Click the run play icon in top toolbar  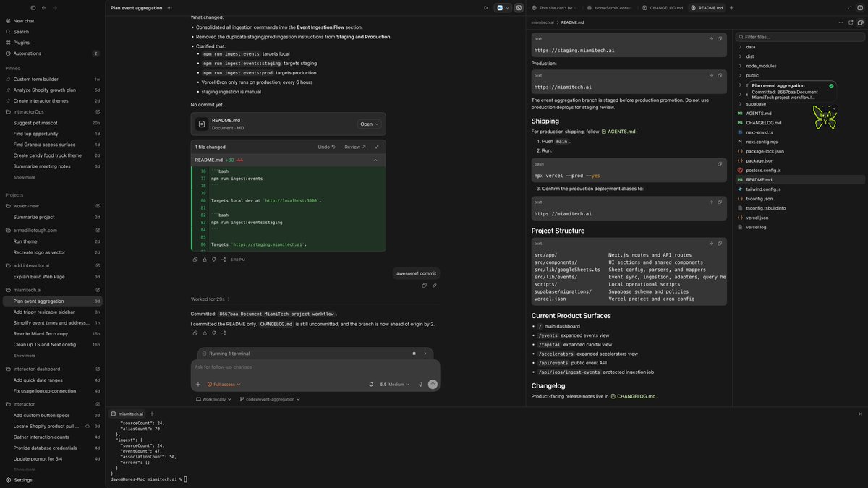485,8
